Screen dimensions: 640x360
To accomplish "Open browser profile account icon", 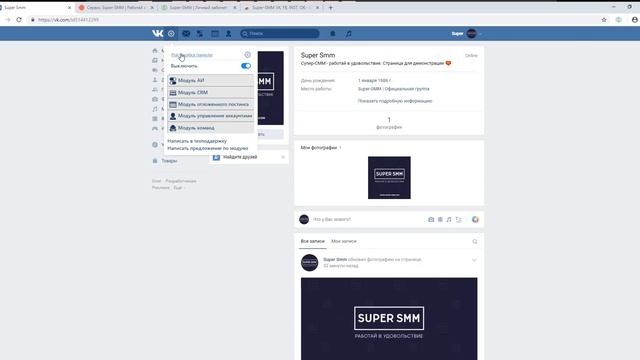I will (635, 20).
